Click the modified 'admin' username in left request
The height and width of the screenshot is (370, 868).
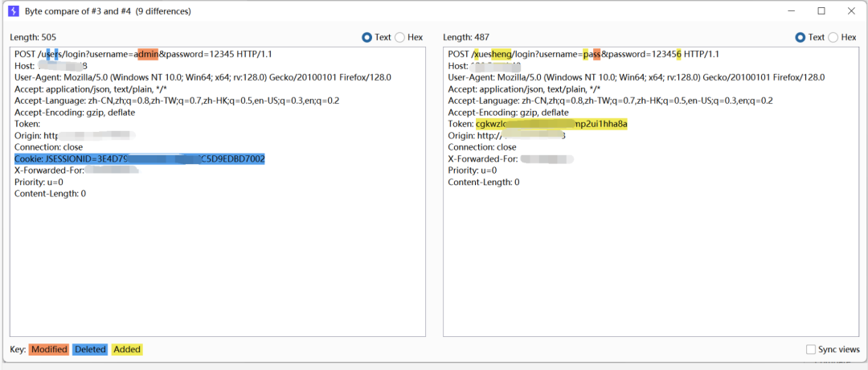click(x=148, y=54)
